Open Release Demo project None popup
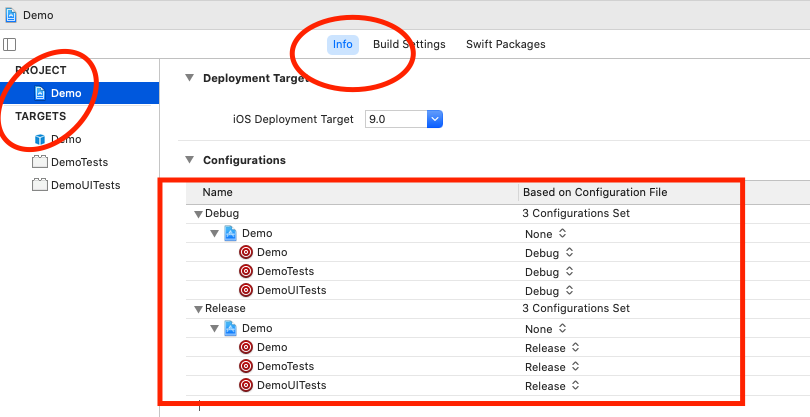 [545, 328]
